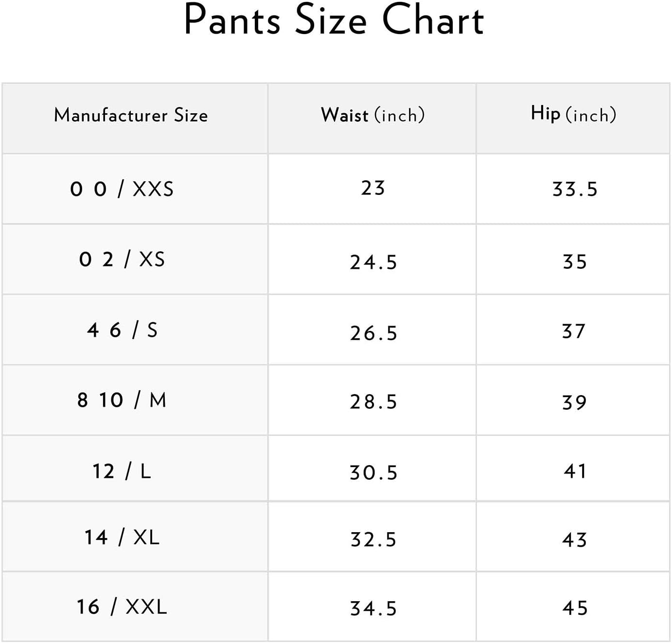Select waist value 24.5
This screenshot has height=643, width=672.
373,262
